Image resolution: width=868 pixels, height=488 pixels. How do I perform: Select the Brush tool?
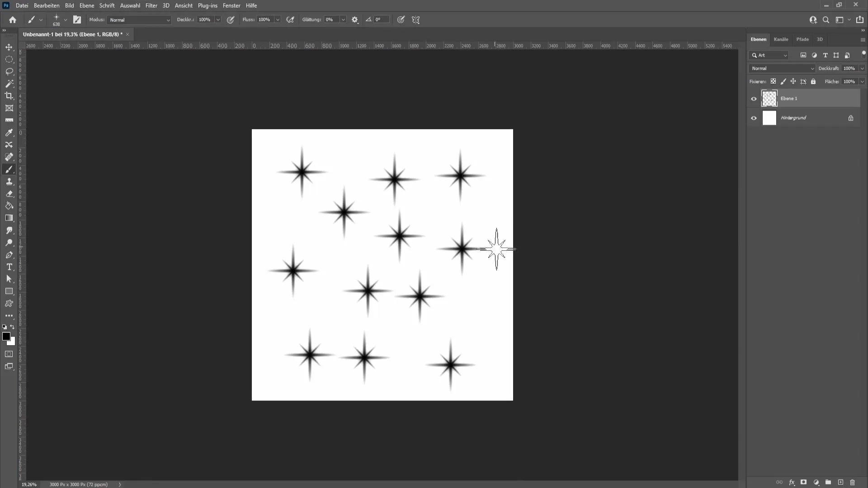point(9,169)
